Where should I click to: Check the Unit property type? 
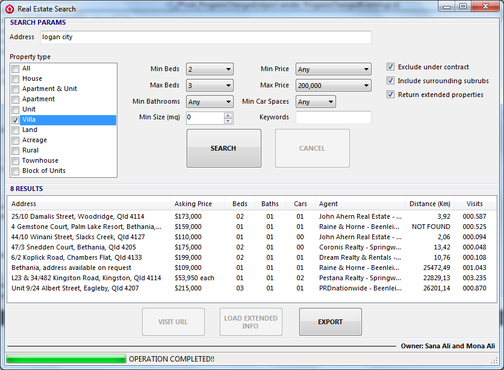pyautogui.click(x=15, y=110)
